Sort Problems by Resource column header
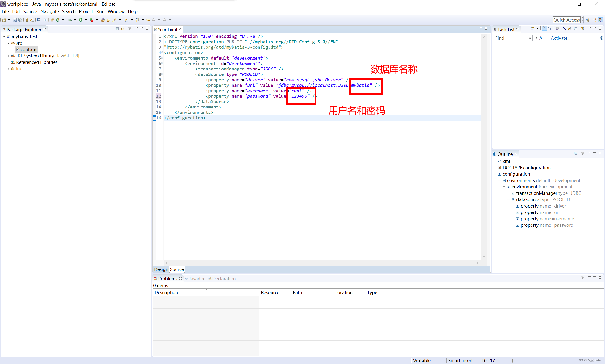605x364 pixels. (x=275, y=292)
